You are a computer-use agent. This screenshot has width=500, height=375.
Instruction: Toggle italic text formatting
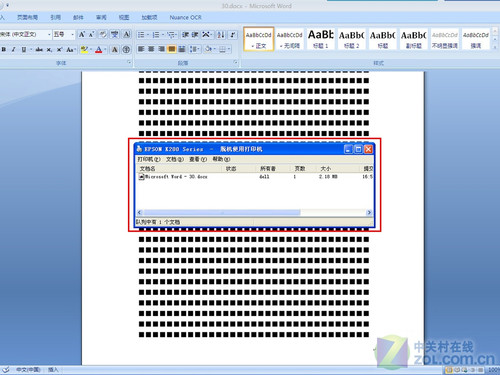pos(13,50)
